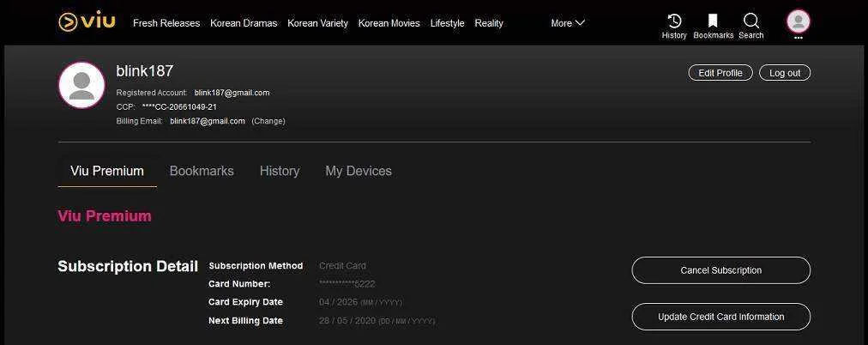Expand the More dropdown menu
The image size is (868, 345).
[568, 23]
